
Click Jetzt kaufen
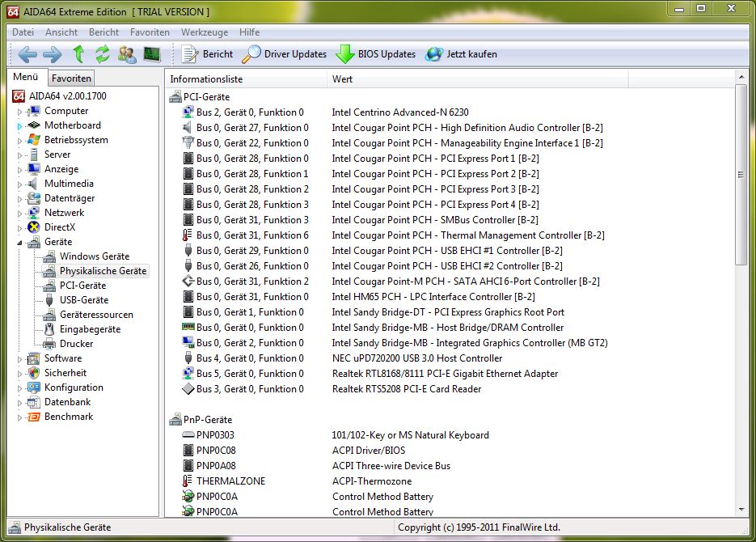[461, 54]
